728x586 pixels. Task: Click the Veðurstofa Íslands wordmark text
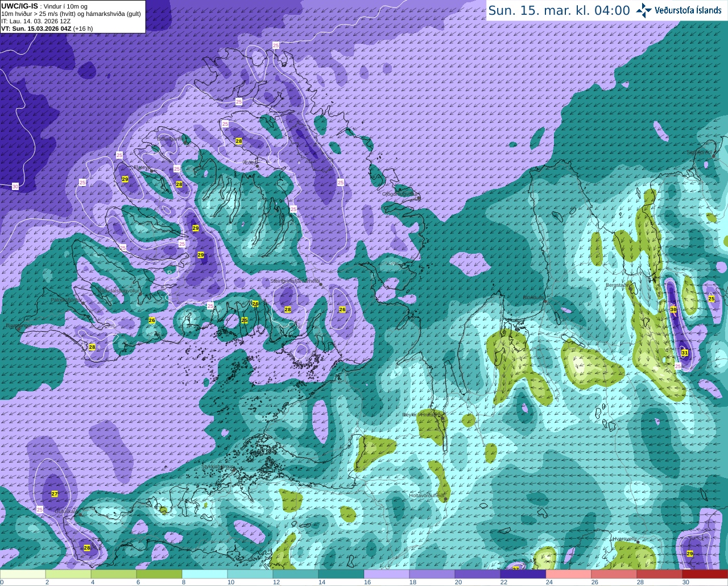(688, 10)
